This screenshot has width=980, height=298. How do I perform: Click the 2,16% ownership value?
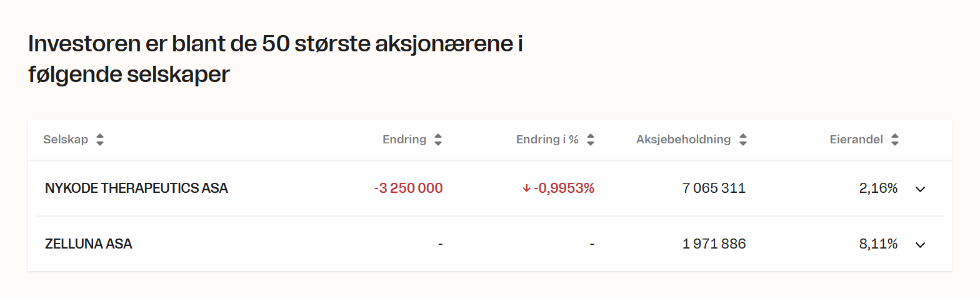click(878, 188)
